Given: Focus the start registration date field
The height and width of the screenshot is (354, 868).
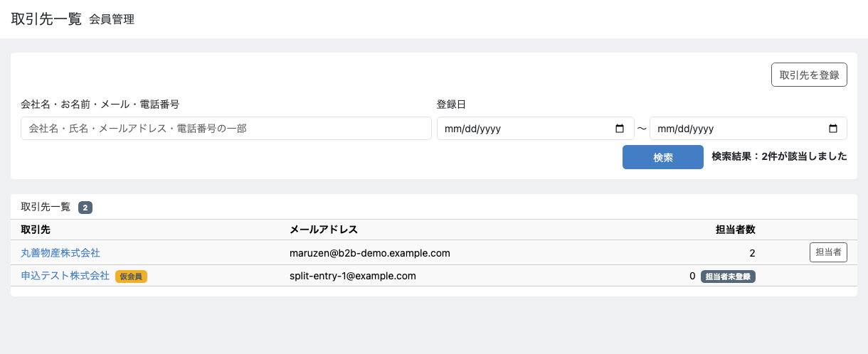Looking at the screenshot, I should coord(535,129).
